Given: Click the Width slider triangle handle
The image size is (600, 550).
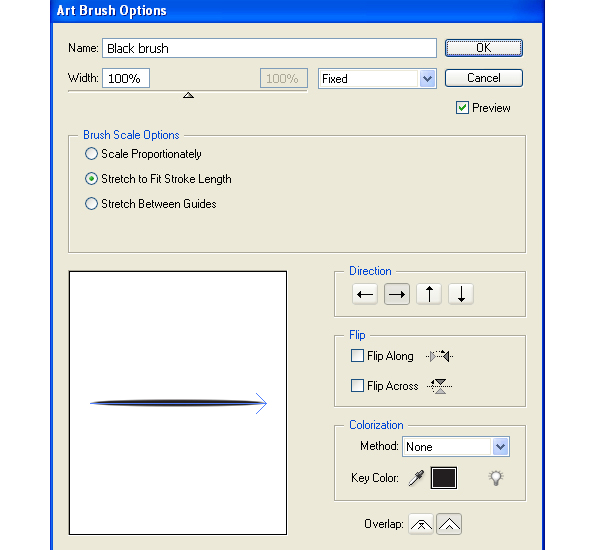Looking at the screenshot, I should (188, 95).
